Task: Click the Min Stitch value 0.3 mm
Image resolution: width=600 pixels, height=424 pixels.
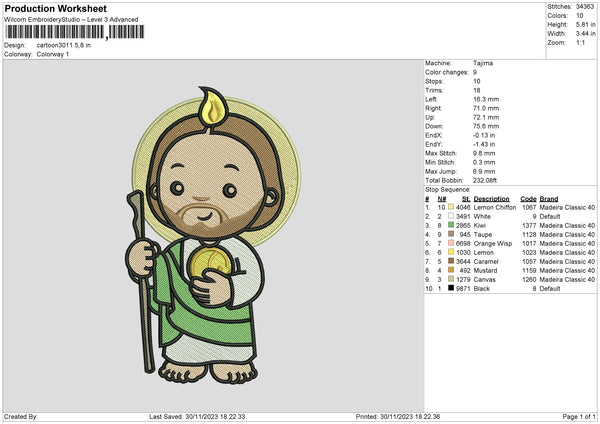Action: coord(484,162)
